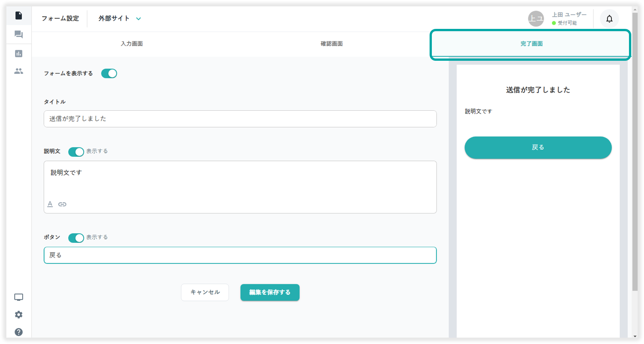Switch to the 確認画面 tab
Viewport: 644px width, 344px height.
(x=331, y=44)
